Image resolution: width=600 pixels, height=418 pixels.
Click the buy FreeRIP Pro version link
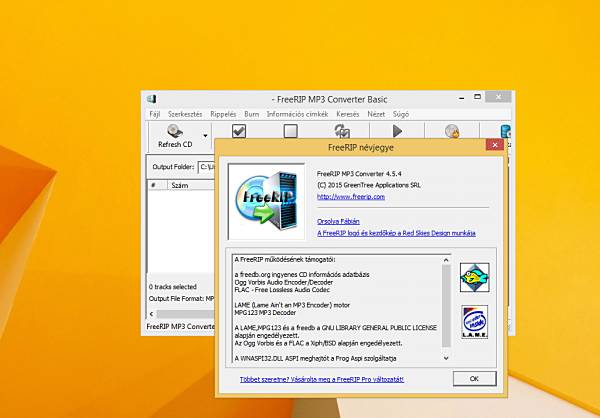[x=322, y=380]
